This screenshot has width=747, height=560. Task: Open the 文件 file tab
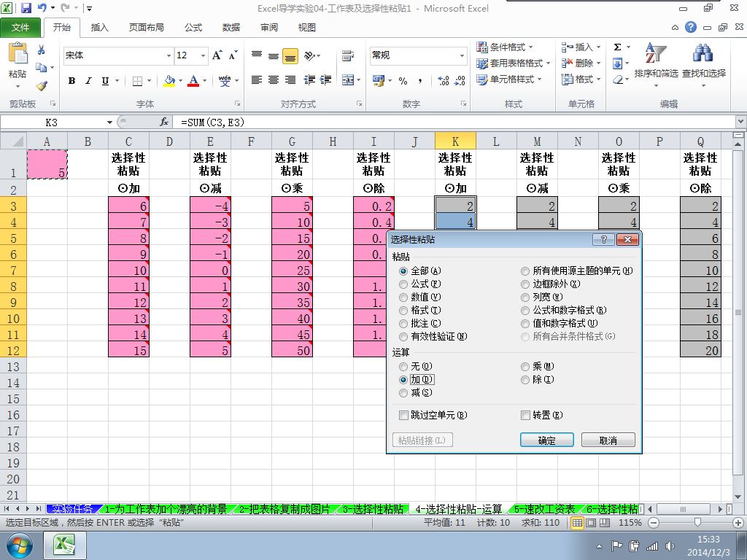click(20, 28)
